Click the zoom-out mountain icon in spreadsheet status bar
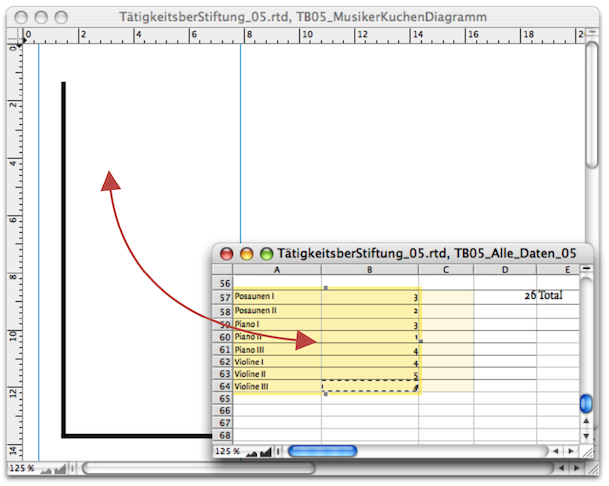The height and width of the screenshot is (486, 609). tap(250, 452)
